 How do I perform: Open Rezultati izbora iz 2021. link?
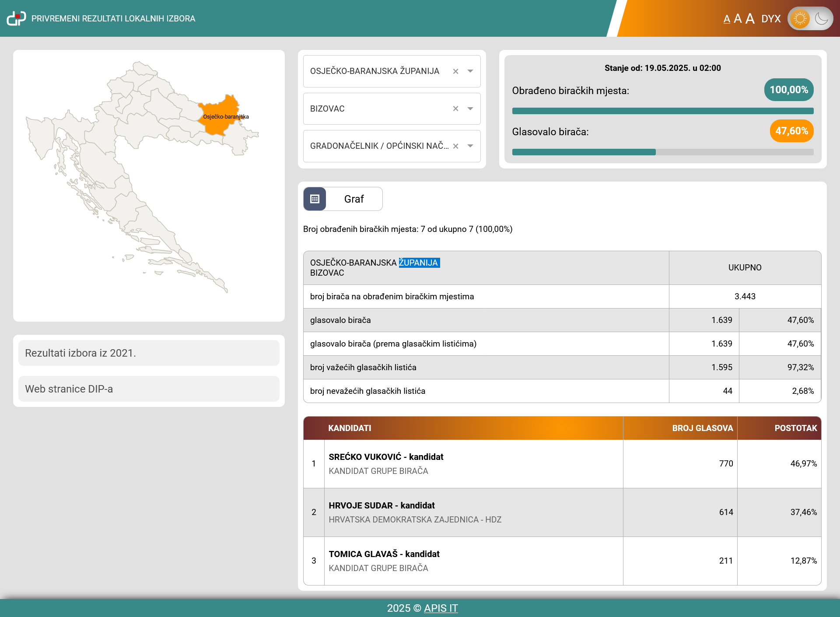(x=149, y=353)
